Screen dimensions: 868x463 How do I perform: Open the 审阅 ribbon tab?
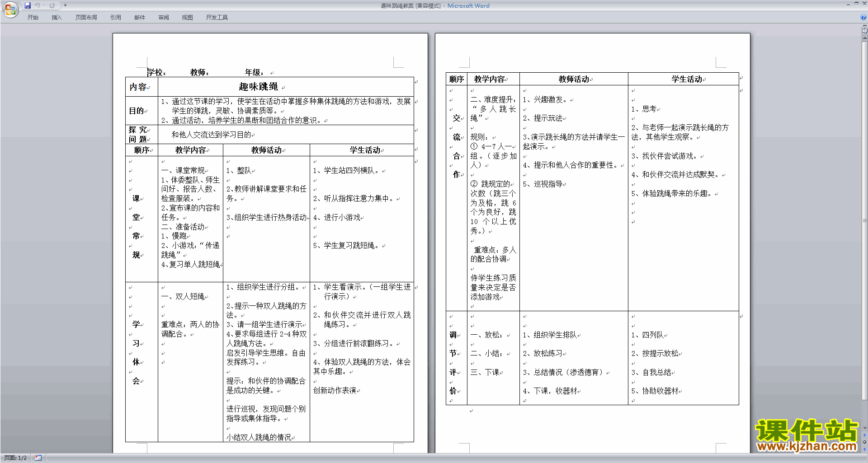[x=164, y=17]
